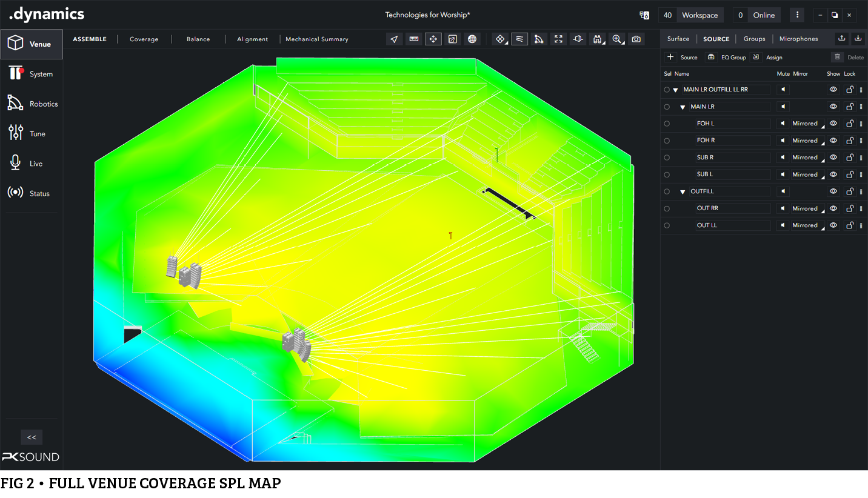This screenshot has height=498, width=868.
Task: Click the SUB L name field
Action: tap(733, 174)
